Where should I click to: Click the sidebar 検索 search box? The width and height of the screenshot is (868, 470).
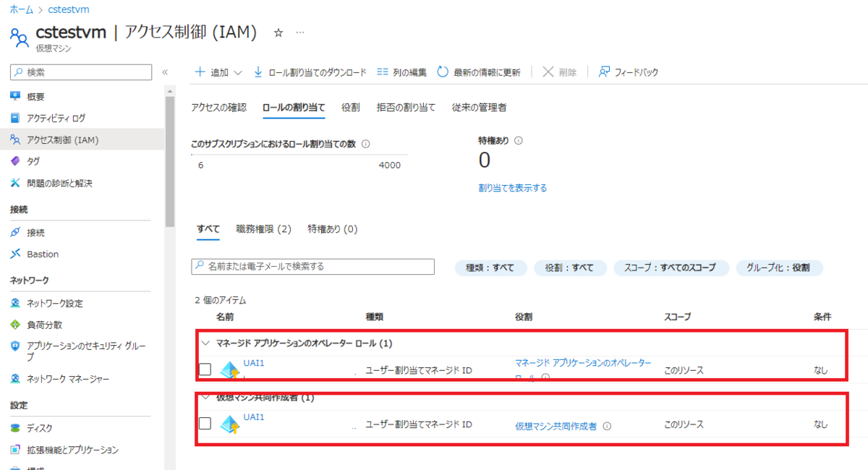(81, 72)
